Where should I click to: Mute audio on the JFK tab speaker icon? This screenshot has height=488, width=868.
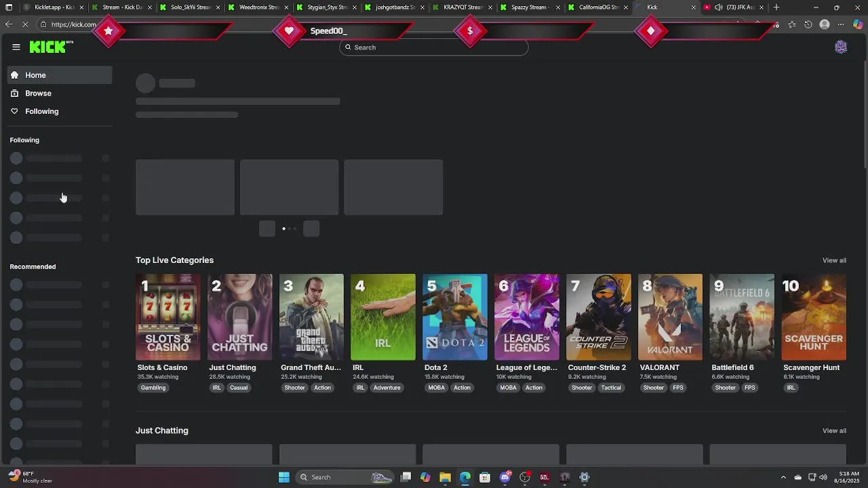click(718, 7)
